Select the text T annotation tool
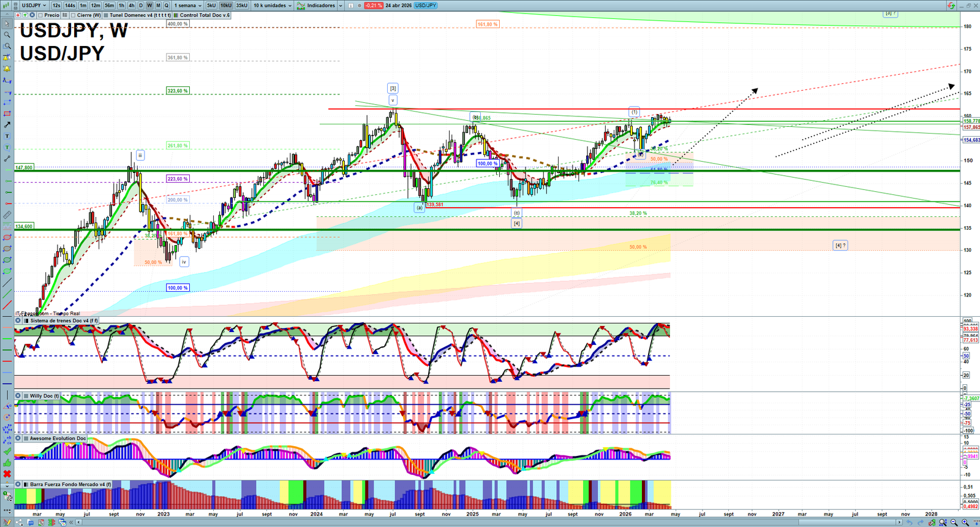Screen dimensions: 980x527 pos(7,136)
